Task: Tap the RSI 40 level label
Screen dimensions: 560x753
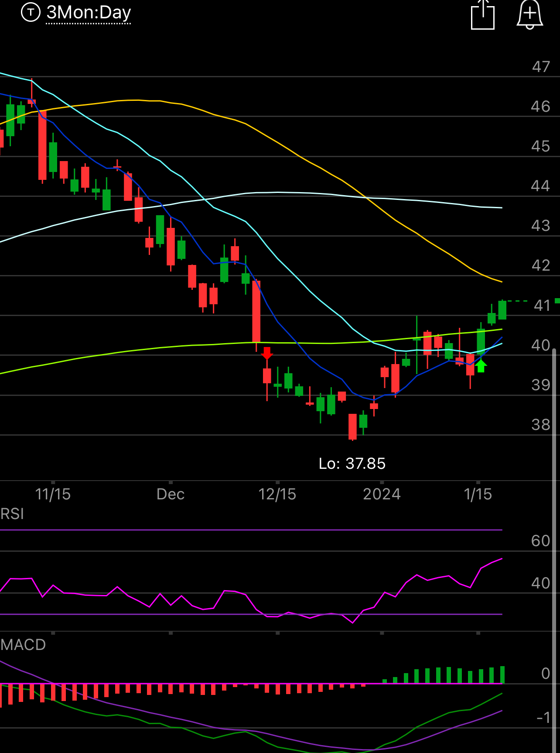Action: point(541,583)
